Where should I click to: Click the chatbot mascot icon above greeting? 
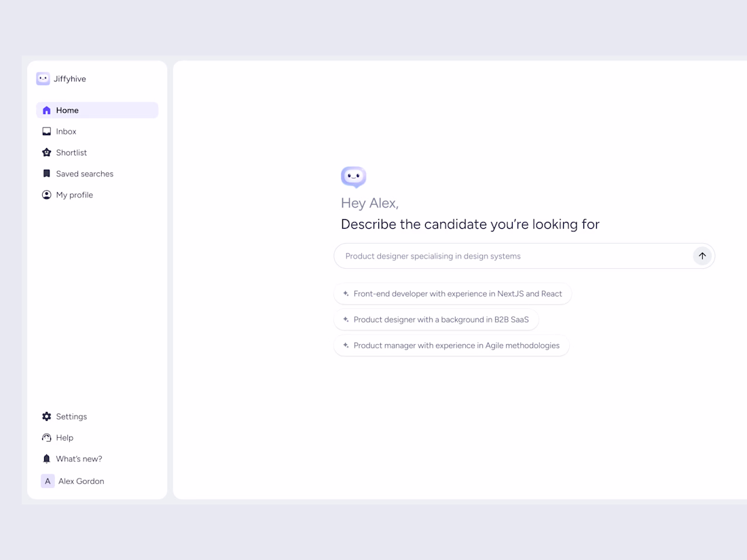353,177
